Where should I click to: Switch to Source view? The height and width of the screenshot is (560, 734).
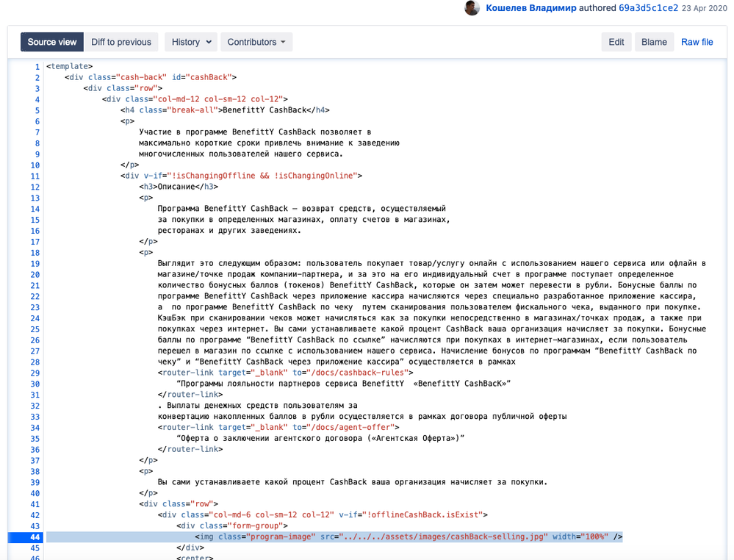pyautogui.click(x=52, y=42)
